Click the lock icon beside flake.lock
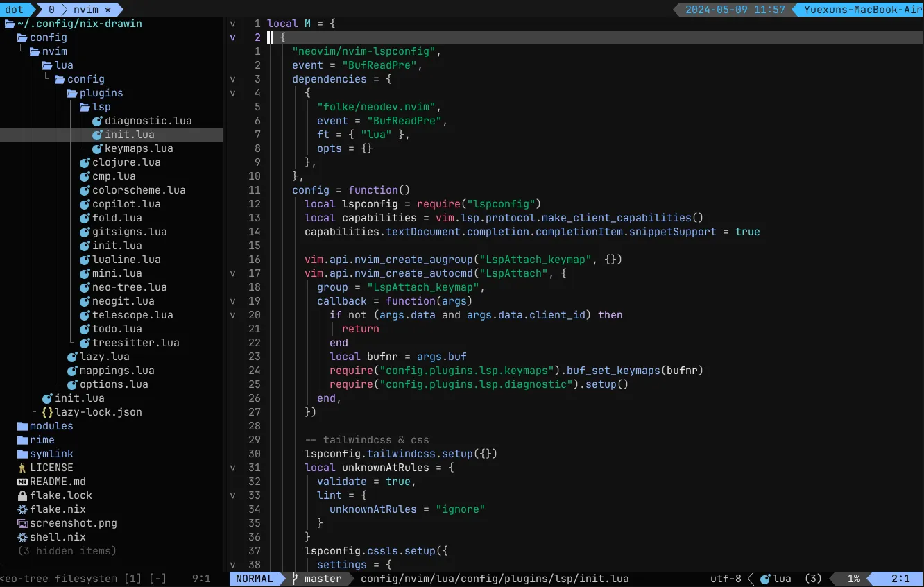Image resolution: width=924 pixels, height=587 pixels. (x=22, y=495)
